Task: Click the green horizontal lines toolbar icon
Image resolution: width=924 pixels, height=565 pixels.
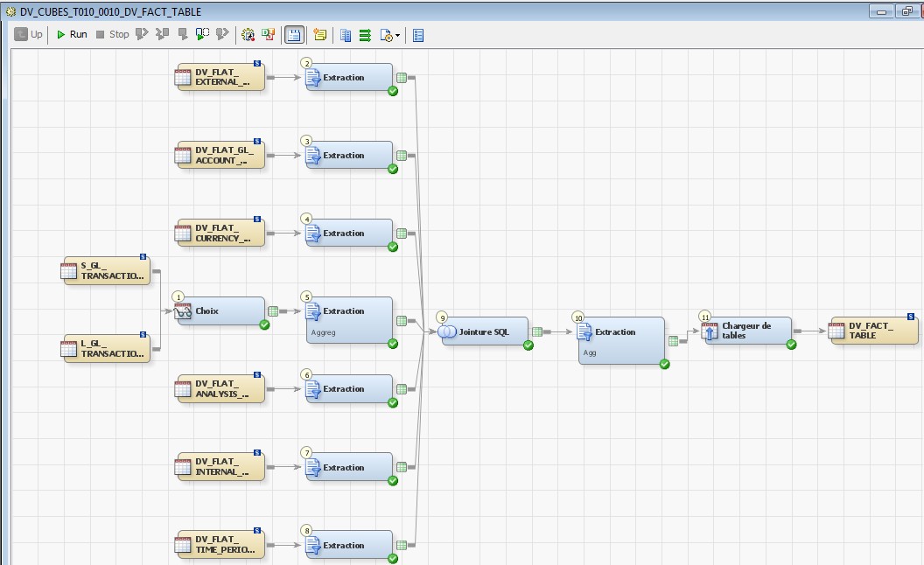Action: (365, 35)
